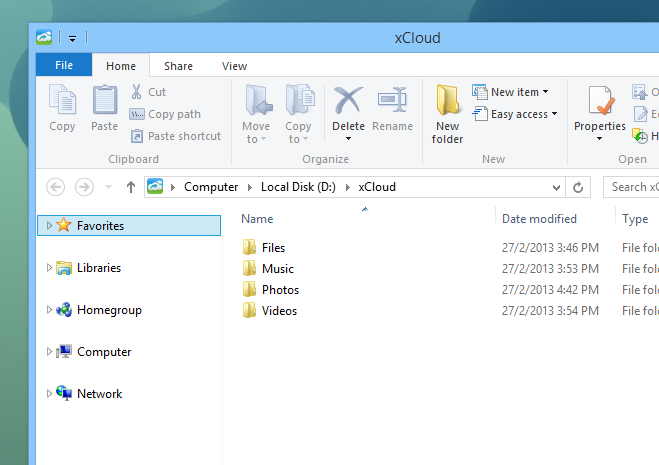Switch to the Home ribbon tab
The image size is (659, 465).
click(121, 66)
